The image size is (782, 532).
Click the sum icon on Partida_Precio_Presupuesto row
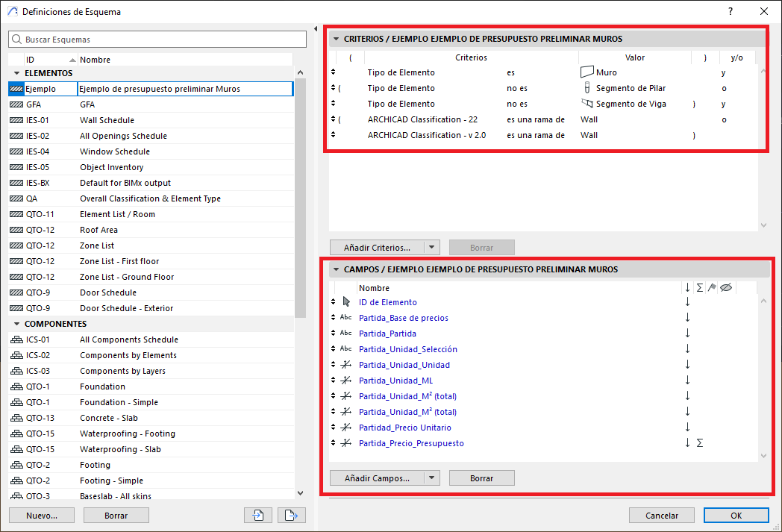point(699,443)
